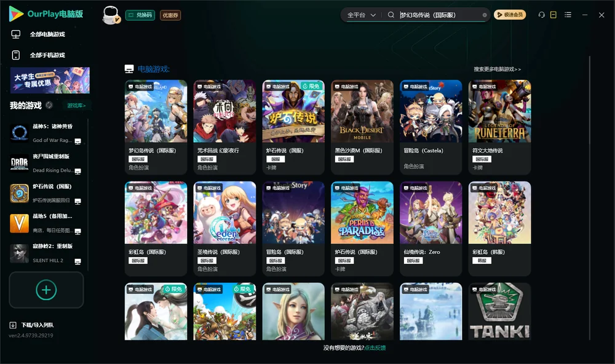Open the 咒术回战 幻影夜行 game card
The height and width of the screenshot is (364, 615).
pyautogui.click(x=224, y=127)
